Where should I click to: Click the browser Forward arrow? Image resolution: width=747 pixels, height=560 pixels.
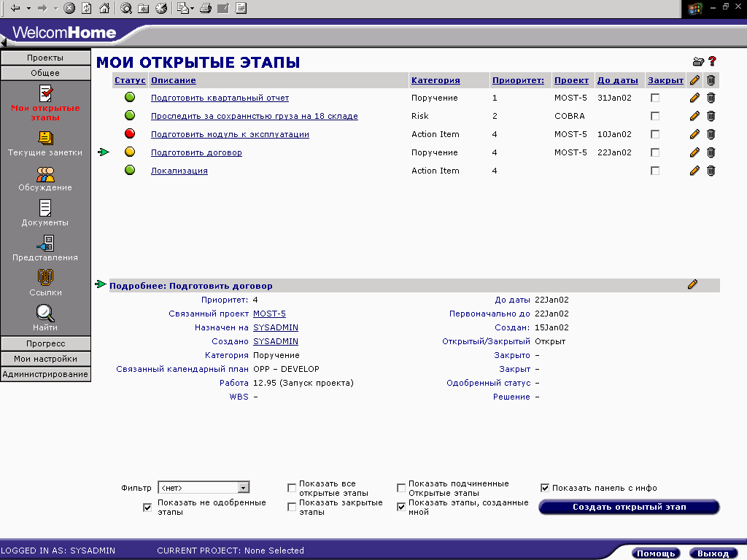[42, 8]
